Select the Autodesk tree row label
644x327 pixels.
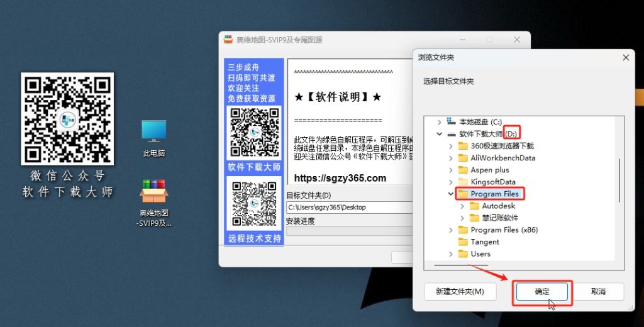click(x=498, y=206)
